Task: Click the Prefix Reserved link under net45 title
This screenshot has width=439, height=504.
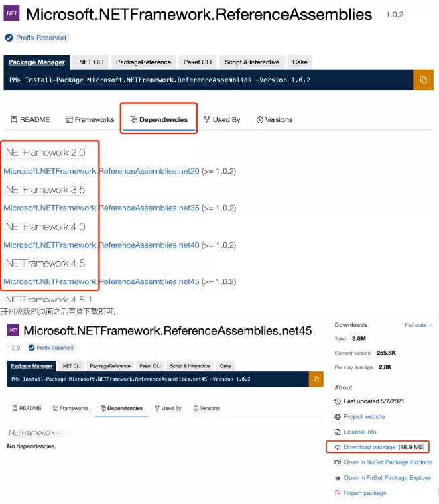Action: 55,348
